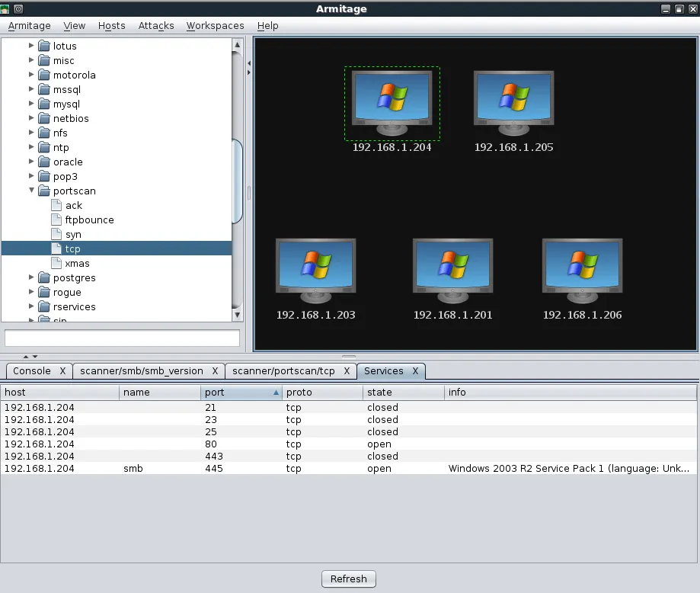Collapse the portscan folder

click(31, 191)
